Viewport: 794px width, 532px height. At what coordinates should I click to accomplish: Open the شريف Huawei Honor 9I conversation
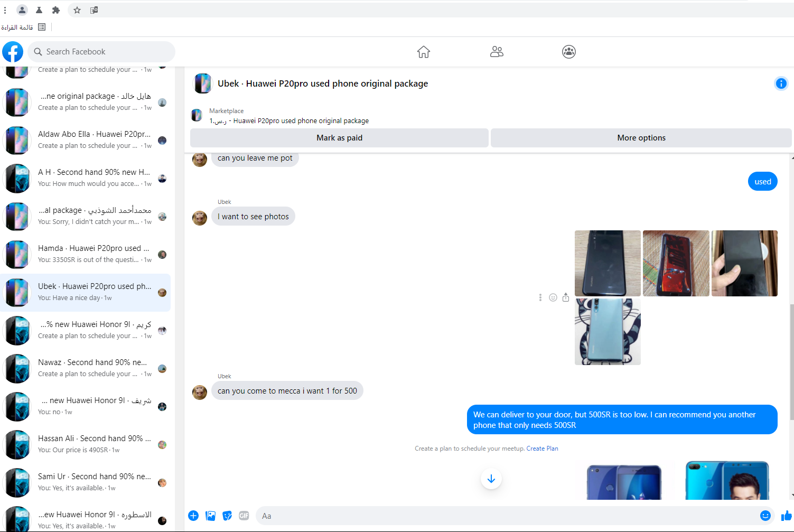pos(86,406)
